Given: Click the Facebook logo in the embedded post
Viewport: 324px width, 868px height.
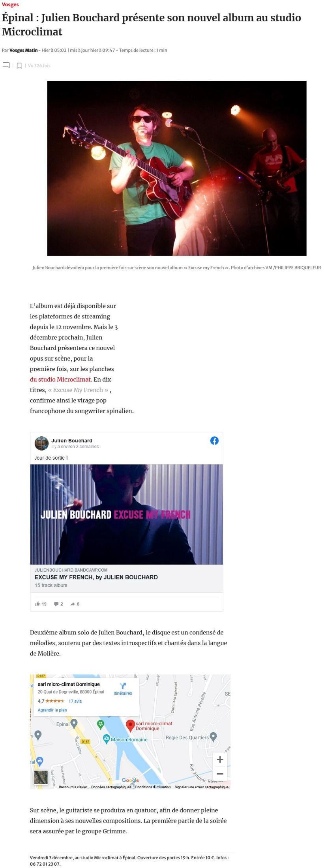Looking at the screenshot, I should click(214, 440).
